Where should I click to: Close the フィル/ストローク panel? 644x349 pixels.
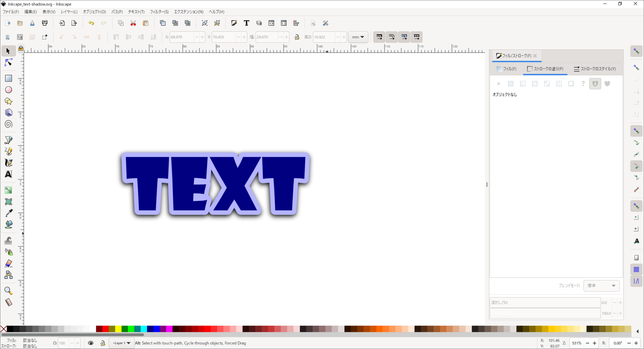click(x=535, y=56)
